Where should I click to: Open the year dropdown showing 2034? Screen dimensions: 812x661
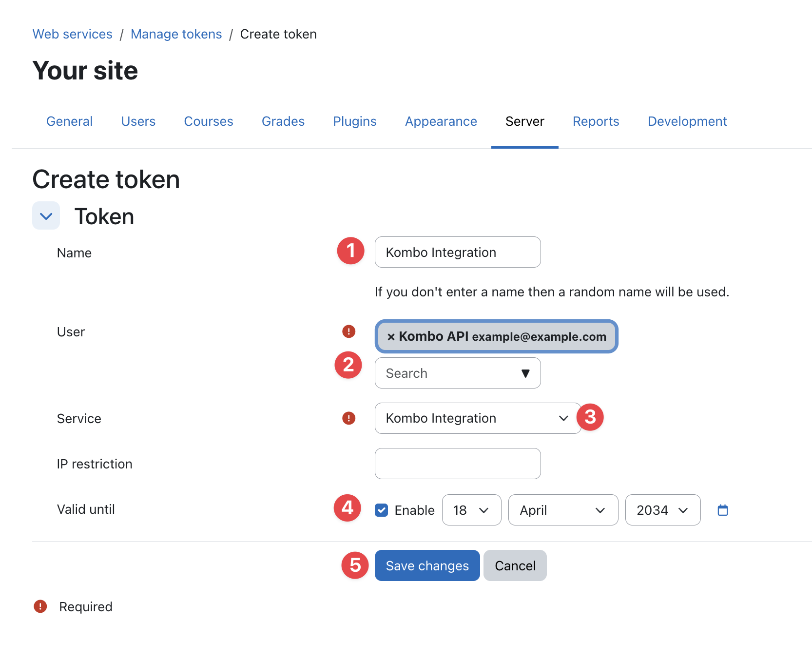click(x=662, y=510)
